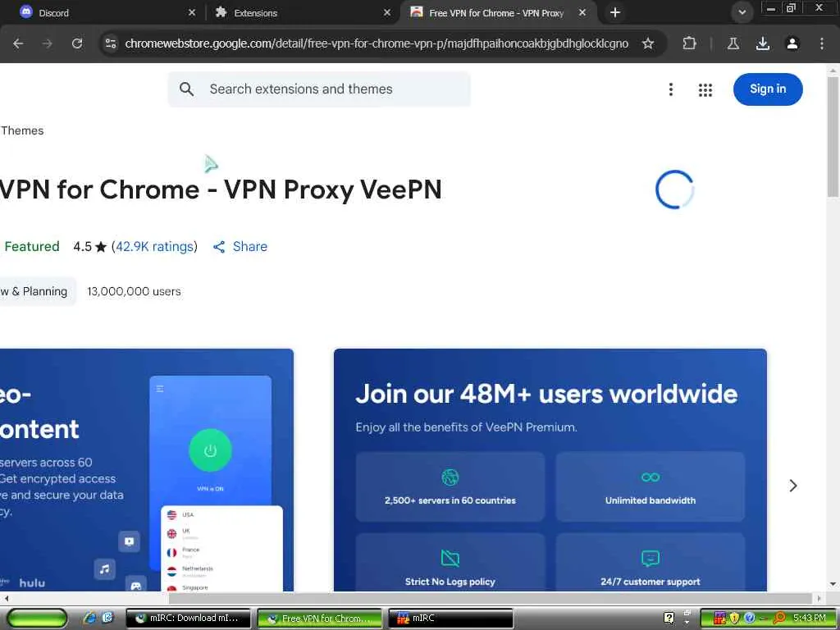The image size is (840, 630).
Task: View site information icon in address bar
Action: coord(111,43)
